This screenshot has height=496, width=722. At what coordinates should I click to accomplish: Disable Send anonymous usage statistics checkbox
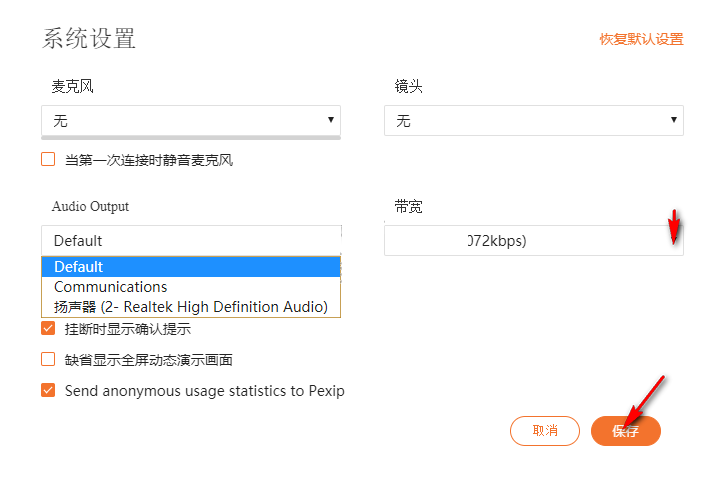tap(48, 390)
